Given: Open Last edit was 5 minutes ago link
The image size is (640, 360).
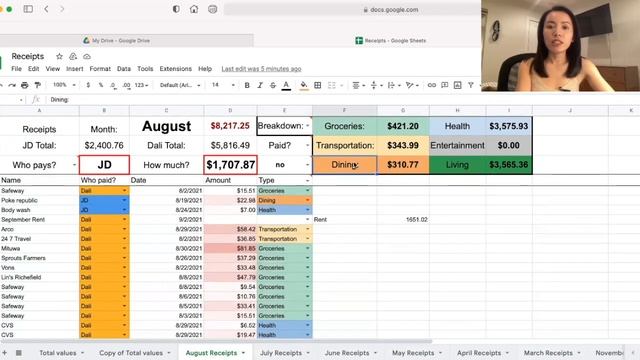Looking at the screenshot, I should 261,69.
